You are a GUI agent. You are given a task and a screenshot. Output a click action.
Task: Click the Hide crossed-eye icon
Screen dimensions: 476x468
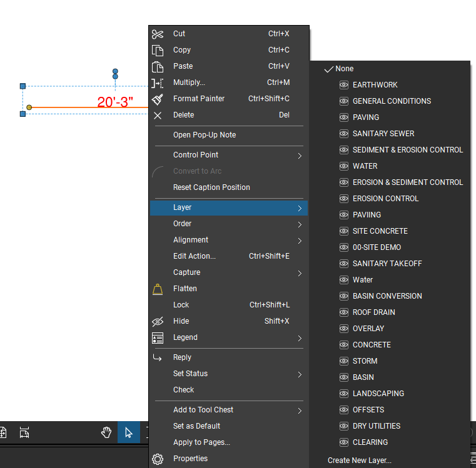coord(158,322)
